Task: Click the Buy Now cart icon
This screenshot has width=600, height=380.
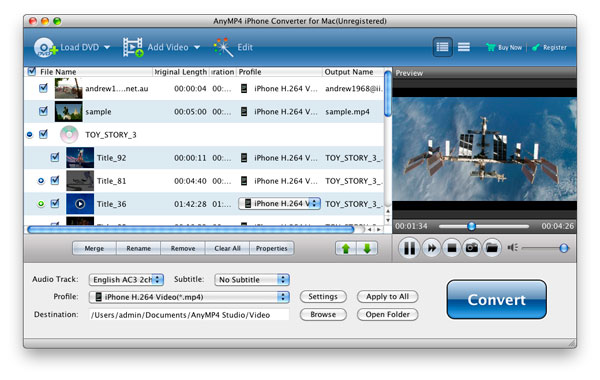Action: pos(491,47)
